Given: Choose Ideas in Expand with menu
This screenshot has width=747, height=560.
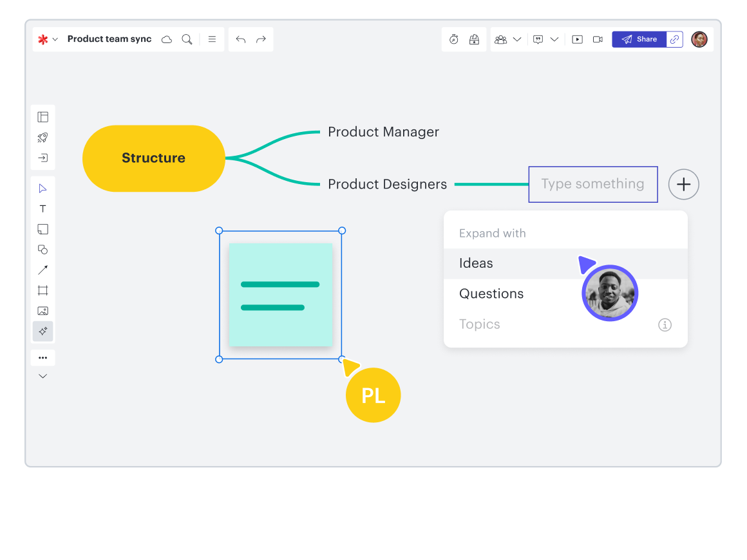Looking at the screenshot, I should tap(476, 263).
